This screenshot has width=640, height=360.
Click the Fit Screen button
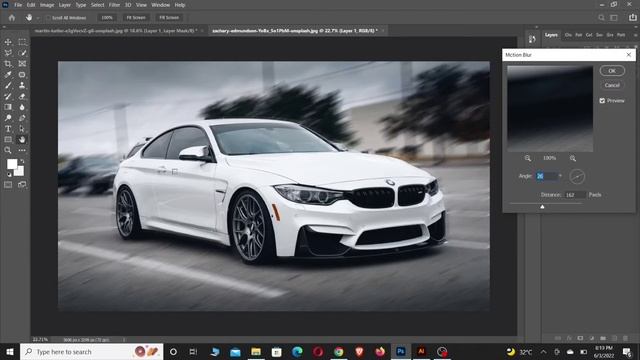point(136,18)
